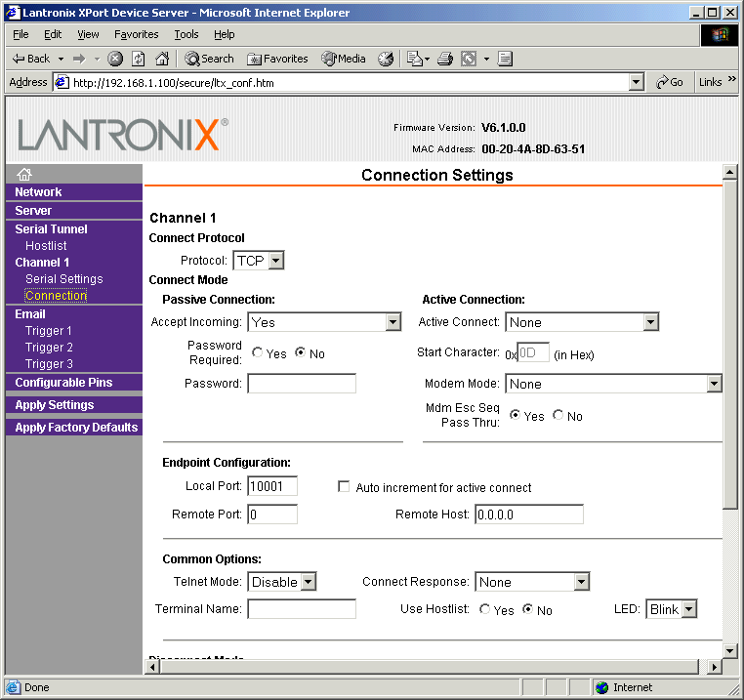Open the Connect Response dropdown

click(532, 582)
